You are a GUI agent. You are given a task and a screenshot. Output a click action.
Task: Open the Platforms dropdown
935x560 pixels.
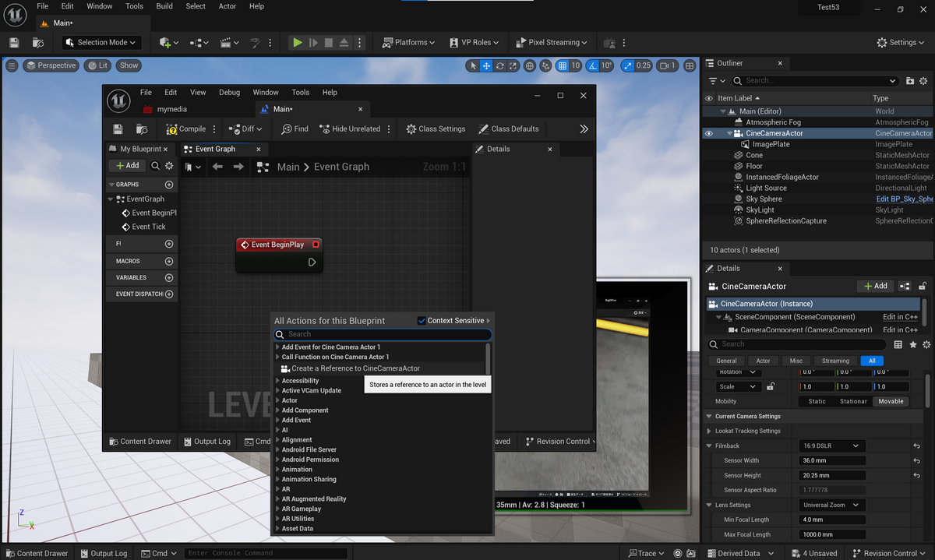[x=409, y=43]
